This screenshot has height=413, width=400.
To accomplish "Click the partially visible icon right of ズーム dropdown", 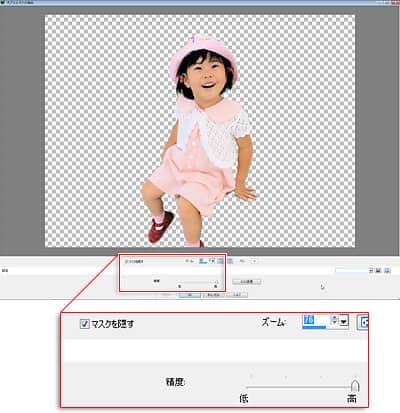I will click(x=363, y=322).
